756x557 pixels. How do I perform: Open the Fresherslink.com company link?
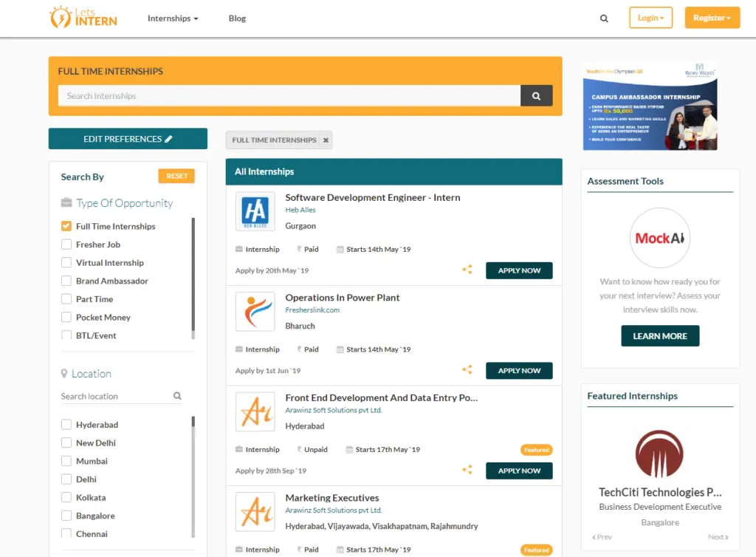(312, 310)
